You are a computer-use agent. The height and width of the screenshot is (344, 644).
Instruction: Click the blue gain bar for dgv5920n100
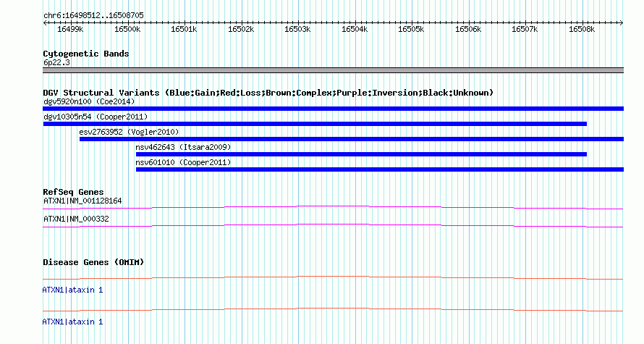333,109
